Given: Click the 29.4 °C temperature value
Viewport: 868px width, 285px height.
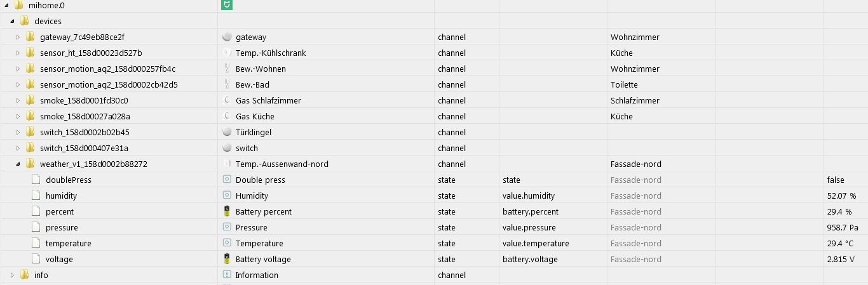Looking at the screenshot, I should (x=841, y=243).
